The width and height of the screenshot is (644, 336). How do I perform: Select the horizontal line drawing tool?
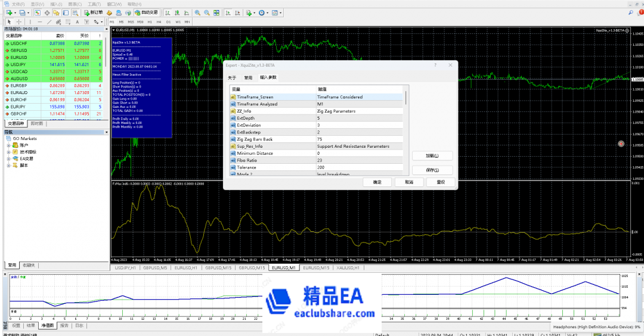tap(39, 22)
